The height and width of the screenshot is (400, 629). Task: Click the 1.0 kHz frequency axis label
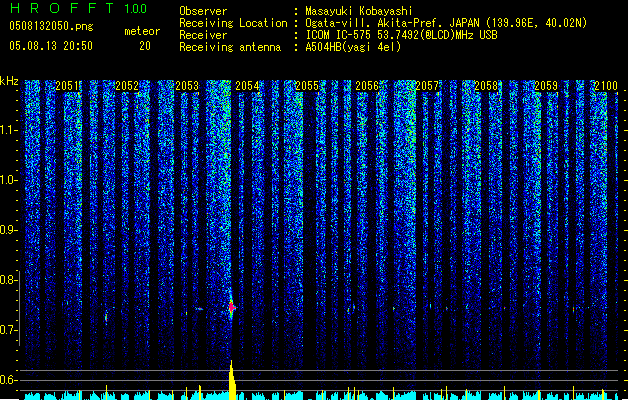click(9, 180)
